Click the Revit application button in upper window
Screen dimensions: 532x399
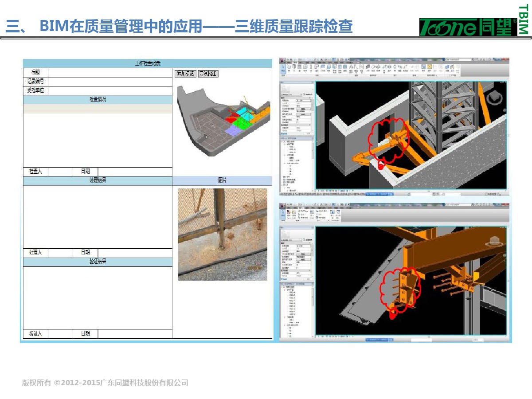282,60
